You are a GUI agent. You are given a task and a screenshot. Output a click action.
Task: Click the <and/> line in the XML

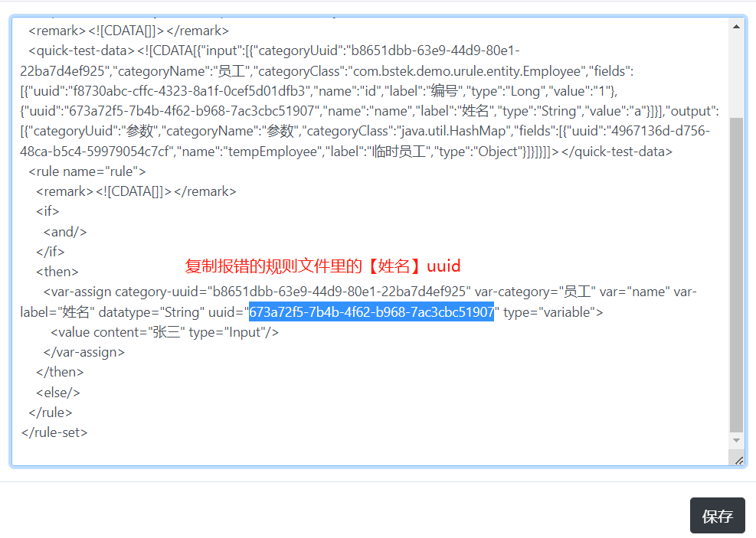(65, 232)
